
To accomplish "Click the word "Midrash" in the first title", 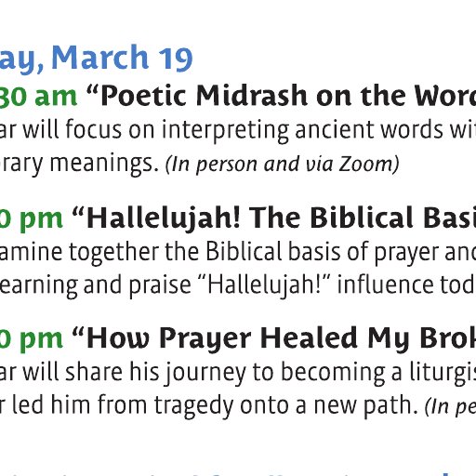I will [252, 96].
